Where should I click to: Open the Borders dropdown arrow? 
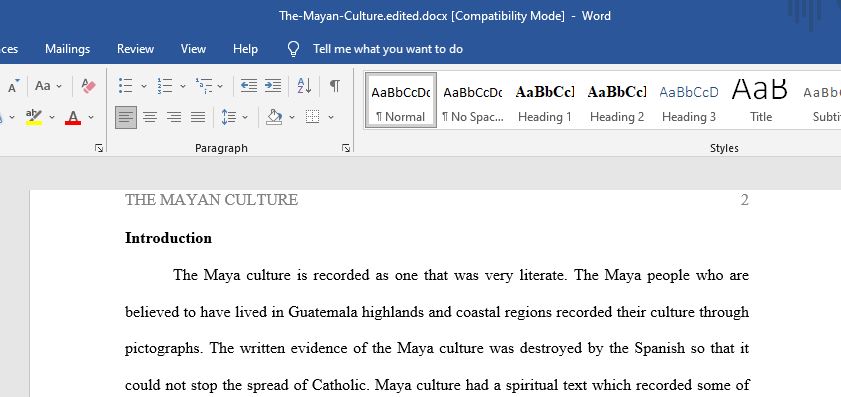coord(331,117)
